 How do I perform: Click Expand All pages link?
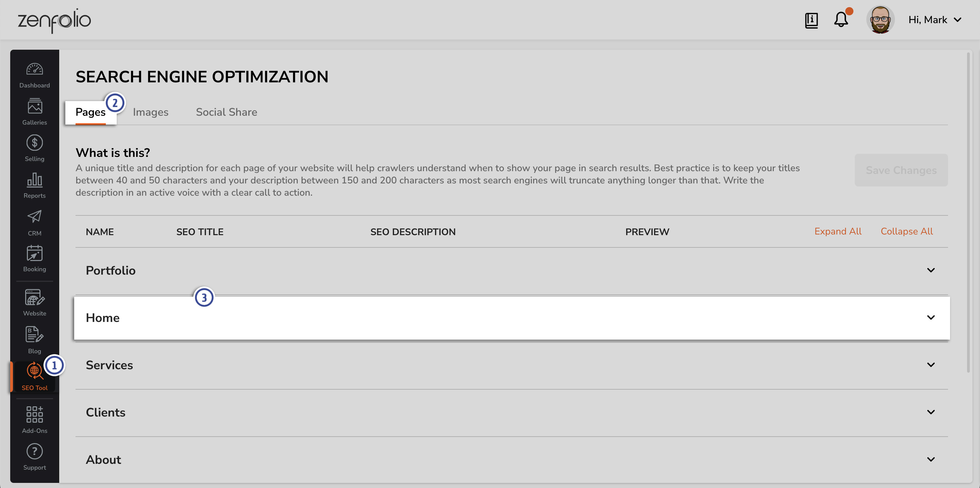tap(837, 231)
